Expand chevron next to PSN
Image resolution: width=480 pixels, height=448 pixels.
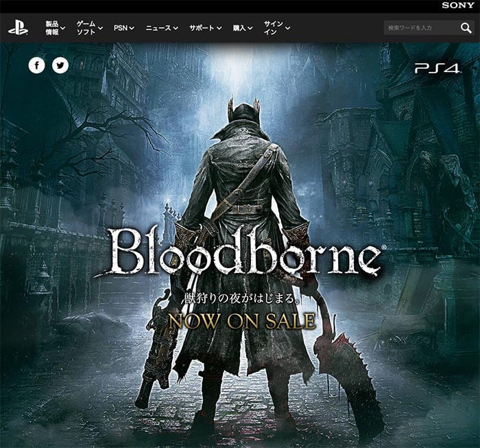132,28
